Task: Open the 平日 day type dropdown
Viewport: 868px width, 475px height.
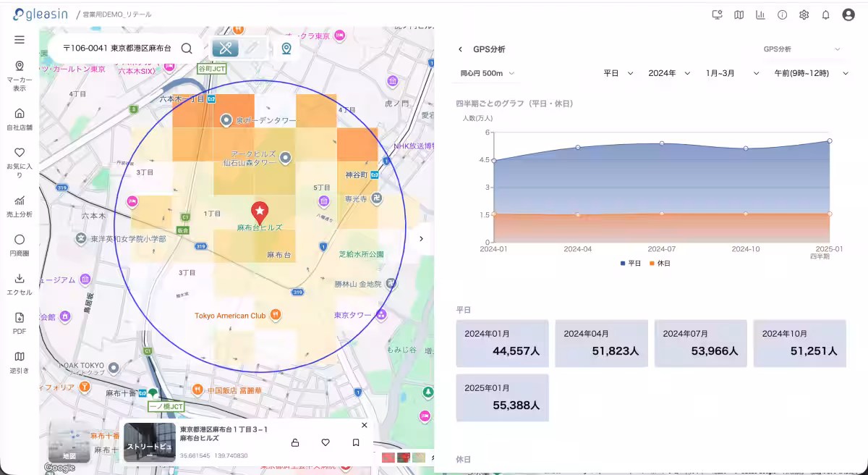Action: (x=618, y=73)
